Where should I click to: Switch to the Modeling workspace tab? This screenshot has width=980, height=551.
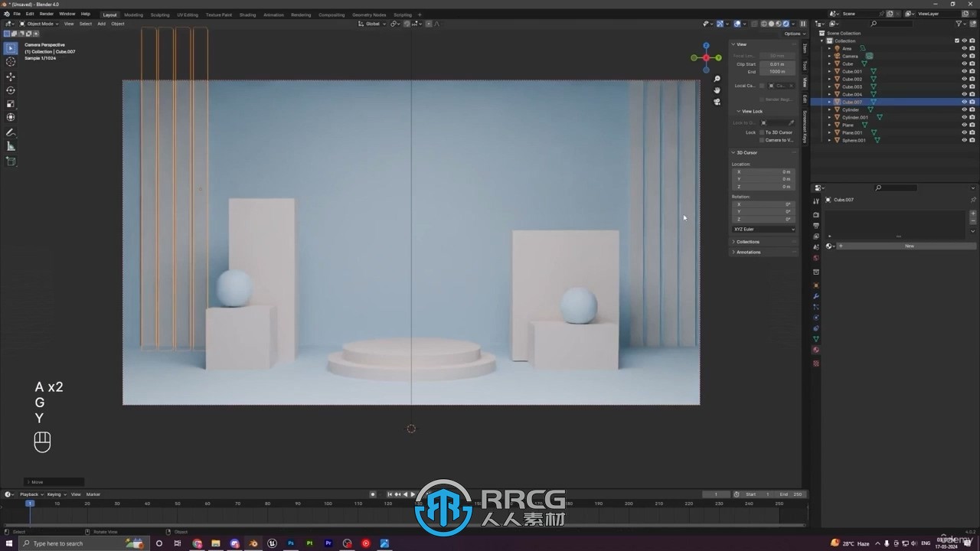click(x=133, y=15)
